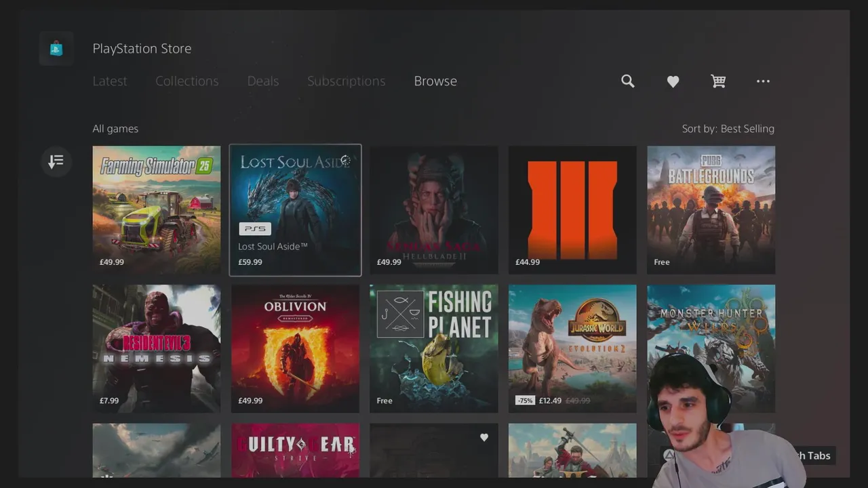
Task: Click the Lost Soul Aside™ title label
Action: coord(273,247)
